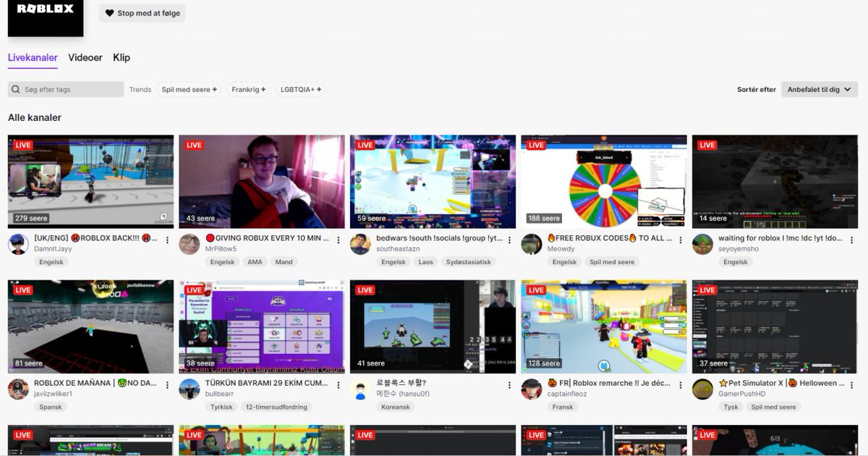Open GIVING ROBUX EVERY 10 MIN title
Screen dimensions: 868x456
coord(267,238)
